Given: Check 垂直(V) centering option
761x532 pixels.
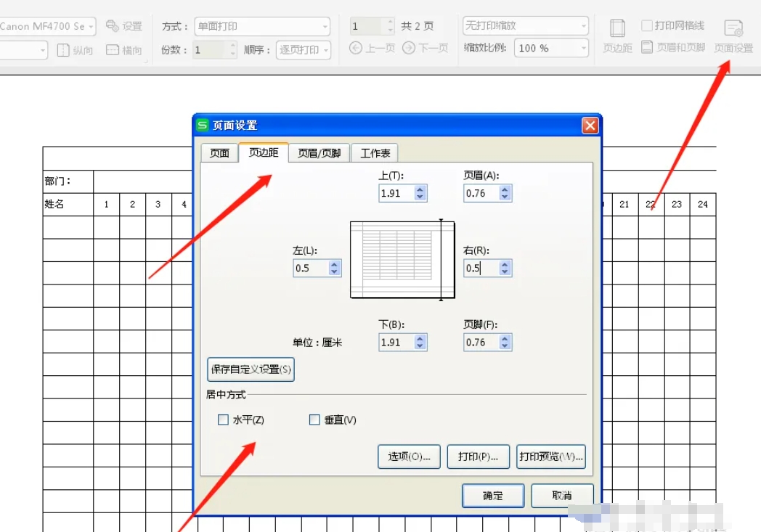Looking at the screenshot, I should (314, 420).
